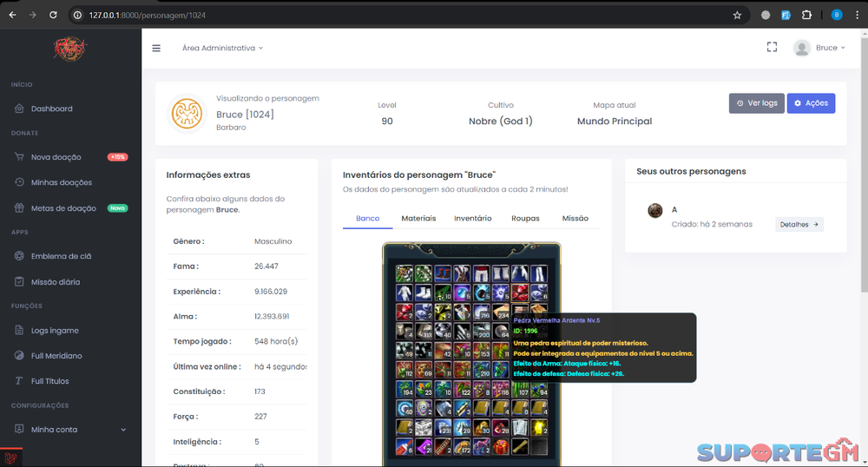Expand the Minha conta sidebar menu
The image size is (868, 467).
click(69, 430)
